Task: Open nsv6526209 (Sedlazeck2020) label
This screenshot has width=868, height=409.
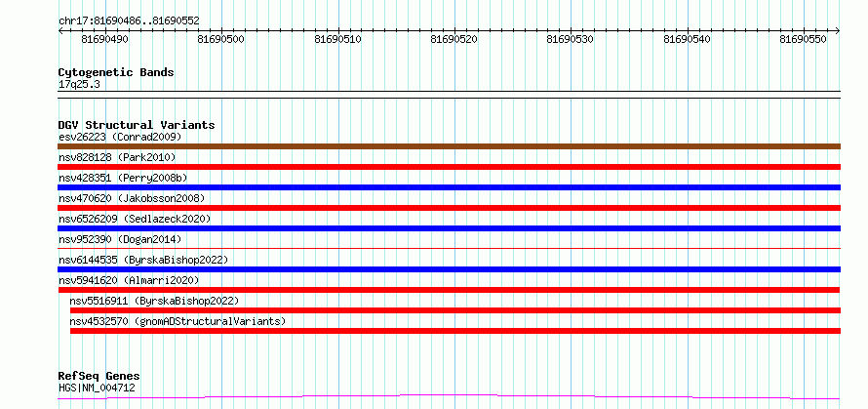Action: click(135, 219)
